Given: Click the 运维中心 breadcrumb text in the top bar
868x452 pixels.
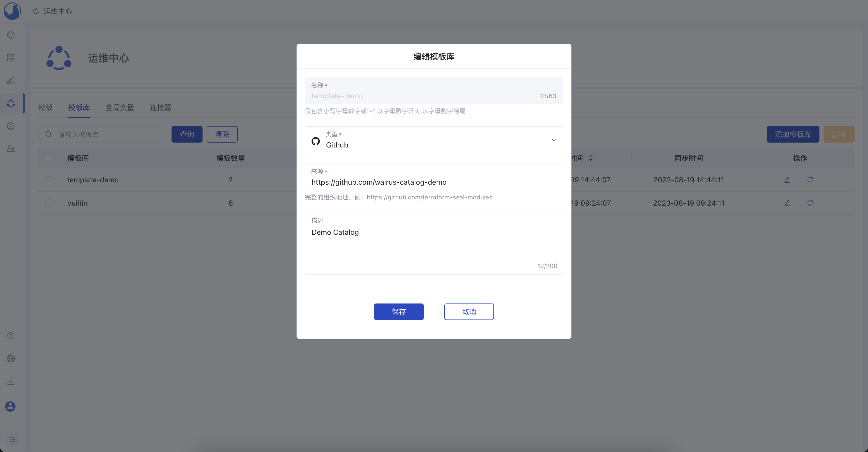Looking at the screenshot, I should pos(58,11).
